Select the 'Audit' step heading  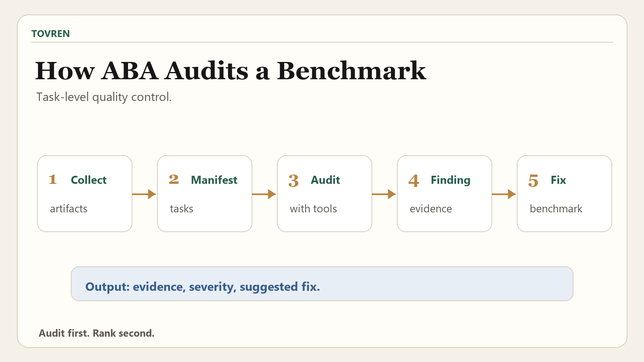(325, 180)
